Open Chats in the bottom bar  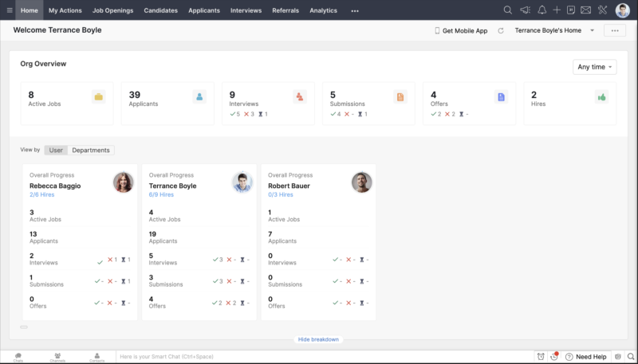click(x=18, y=357)
